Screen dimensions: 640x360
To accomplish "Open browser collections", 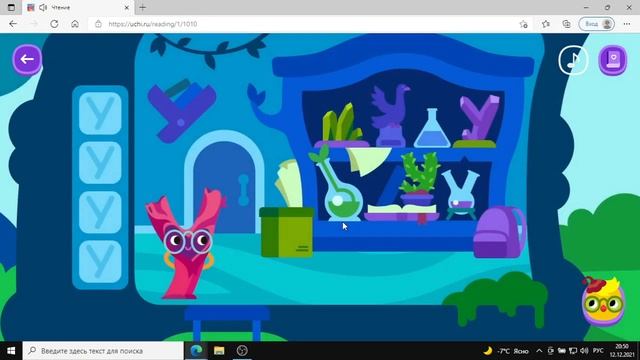I will tap(567, 24).
